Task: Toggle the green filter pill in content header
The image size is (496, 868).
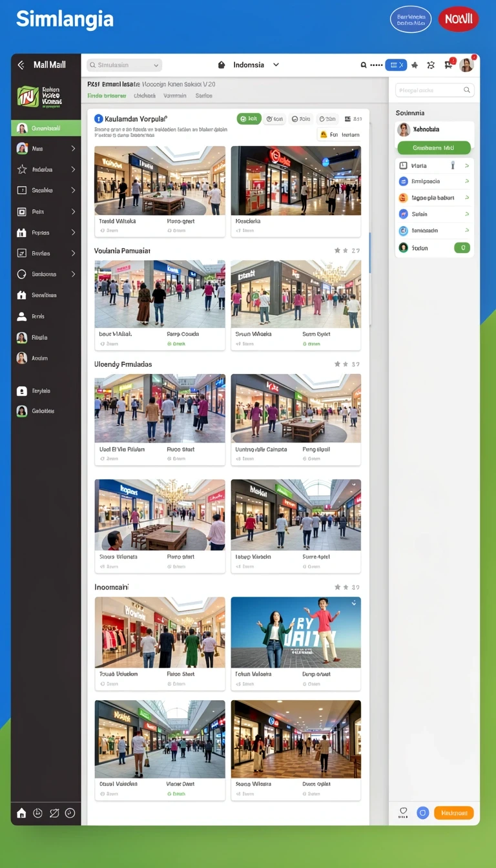Action: [x=249, y=119]
